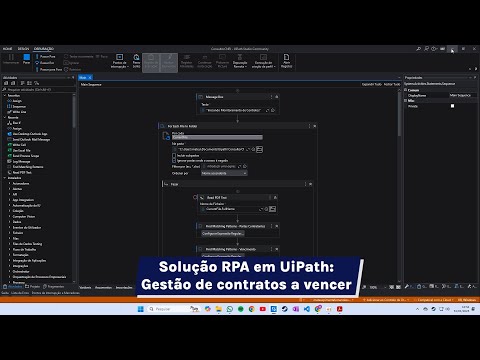Collapse the Common section in Properties
Image resolution: width=480 pixels, height=360 pixels.
tap(406, 90)
